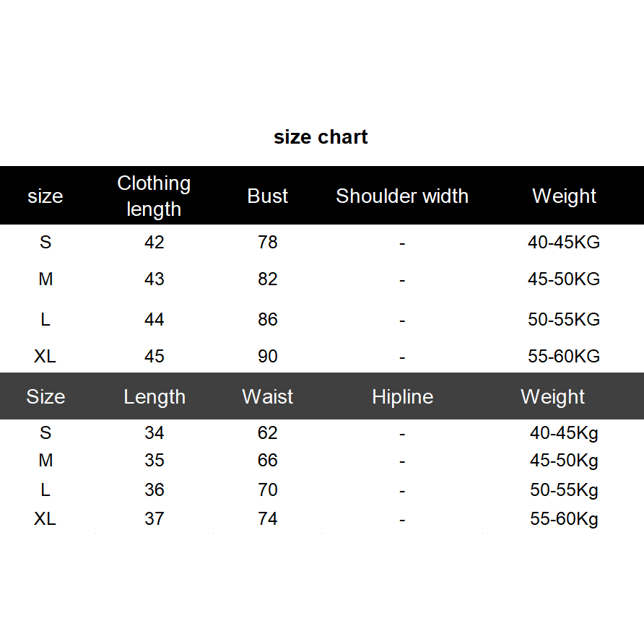Screen dimensions: 644x644
Task: Select clothing length value 45
Action: pyautogui.click(x=155, y=356)
